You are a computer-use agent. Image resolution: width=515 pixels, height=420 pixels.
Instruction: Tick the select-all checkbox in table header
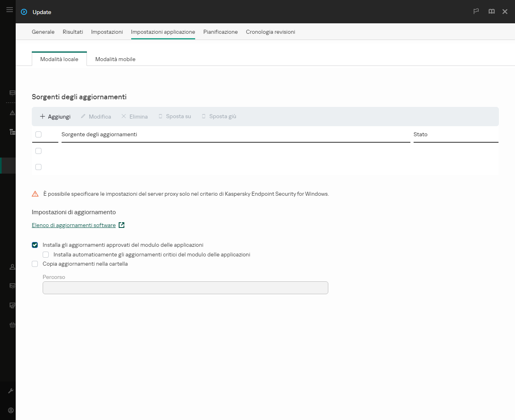click(x=39, y=135)
